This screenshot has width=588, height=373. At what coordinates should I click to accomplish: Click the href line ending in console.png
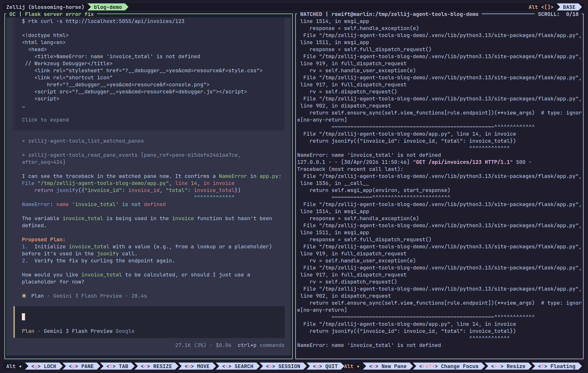coord(128,85)
